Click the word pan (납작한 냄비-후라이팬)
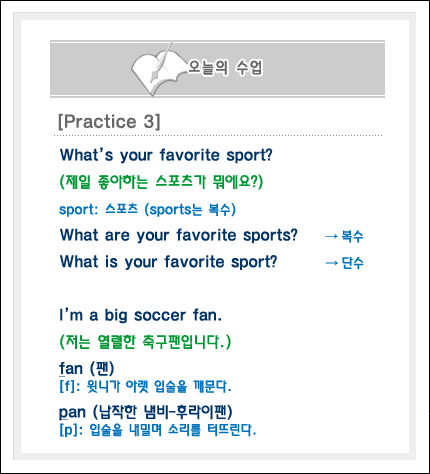The image size is (430, 474). pos(146,412)
